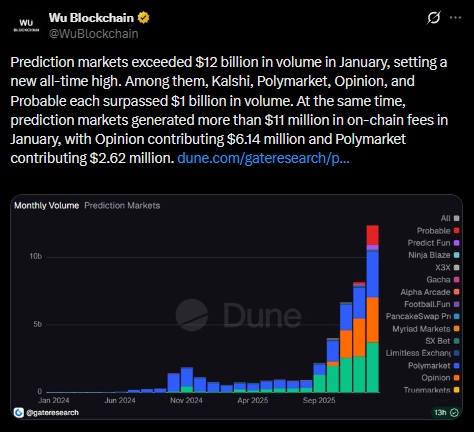Open the @WuBlockchain handle

pos(94,34)
